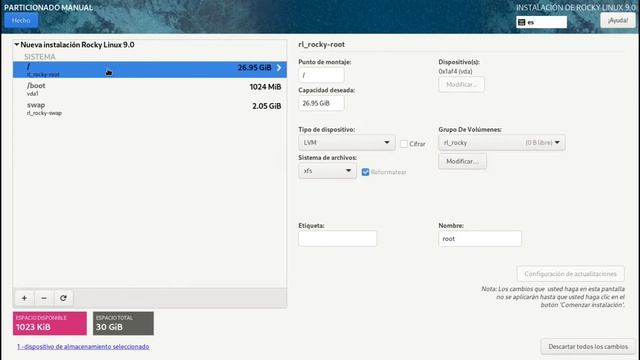
Task: Collapse the Nueva instalación Rocky Linux 9.0 section
Action: [x=17, y=44]
